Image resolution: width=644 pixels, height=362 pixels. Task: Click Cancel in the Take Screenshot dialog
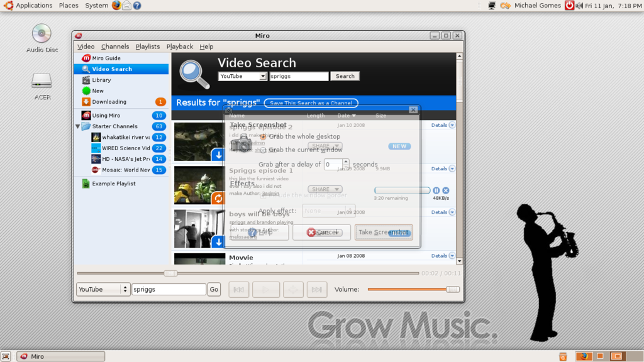[x=321, y=233]
